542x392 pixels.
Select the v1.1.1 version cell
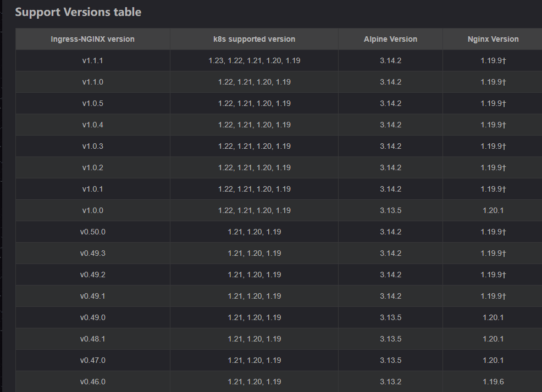[92, 60]
